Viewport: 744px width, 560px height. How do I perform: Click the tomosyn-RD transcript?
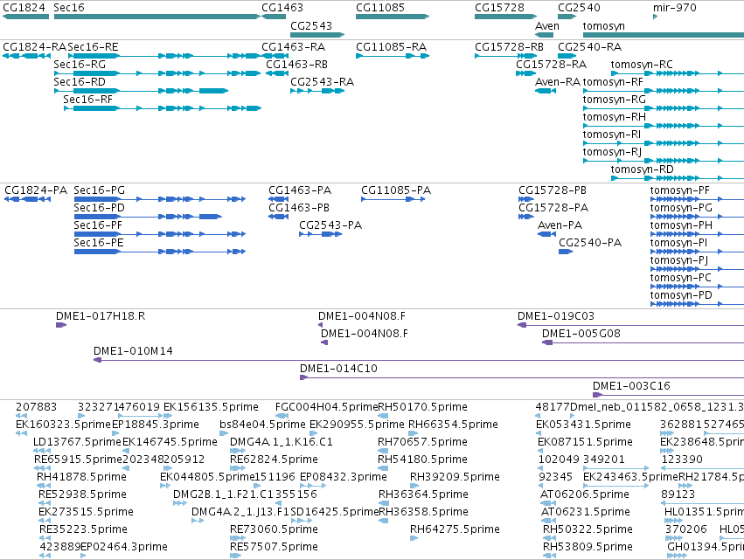pyautogui.click(x=678, y=179)
